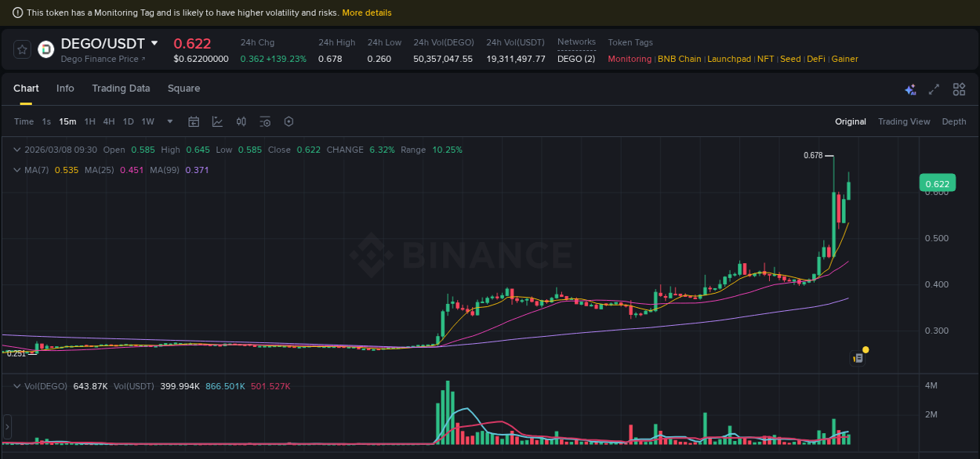Select the line chart style icon

pos(216,121)
